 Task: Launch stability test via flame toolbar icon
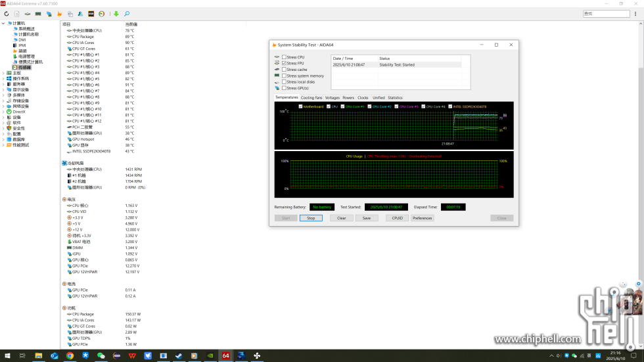point(60,14)
